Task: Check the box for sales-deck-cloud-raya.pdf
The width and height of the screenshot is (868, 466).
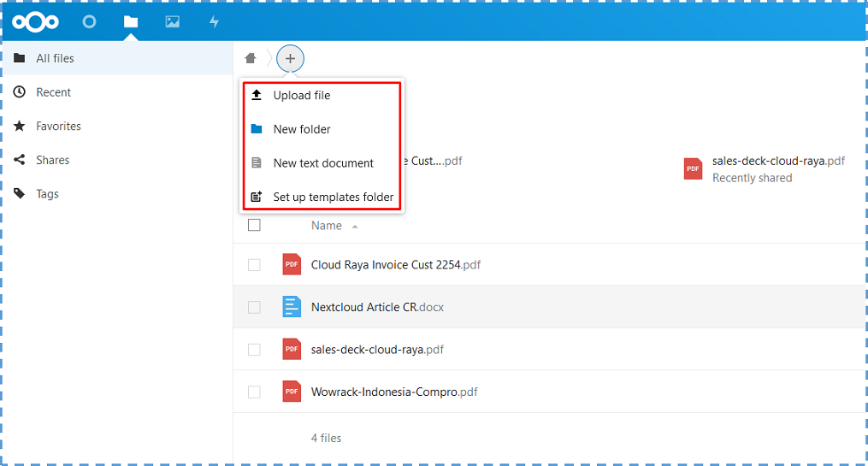Action: 254,349
